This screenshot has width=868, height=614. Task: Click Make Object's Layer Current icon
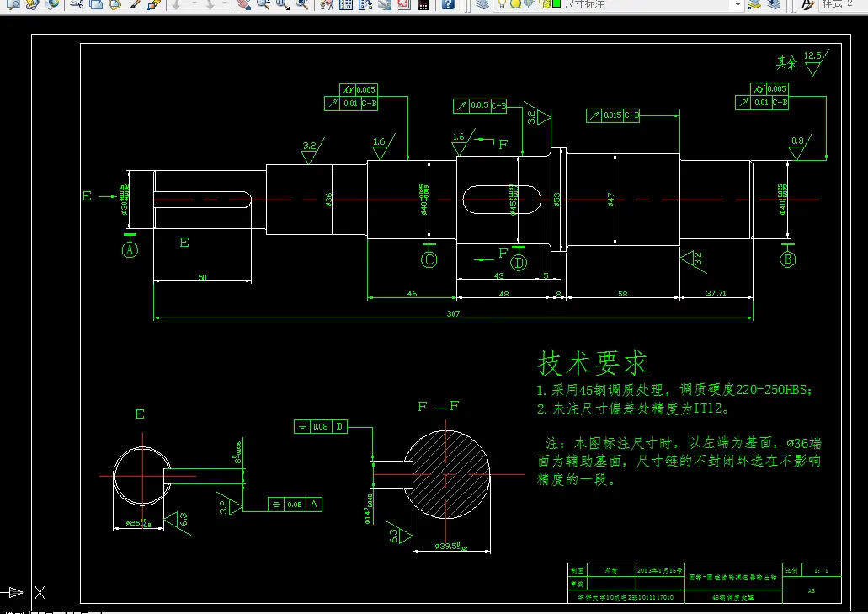click(x=754, y=4)
